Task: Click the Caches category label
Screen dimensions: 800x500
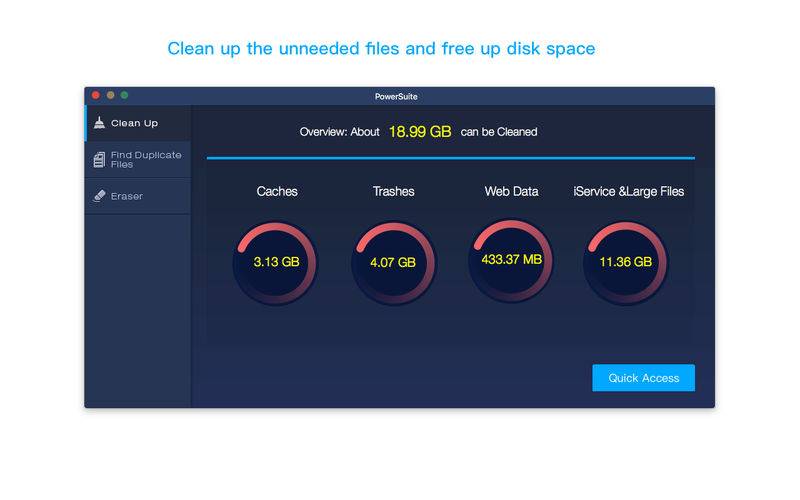Action: pyautogui.click(x=277, y=191)
